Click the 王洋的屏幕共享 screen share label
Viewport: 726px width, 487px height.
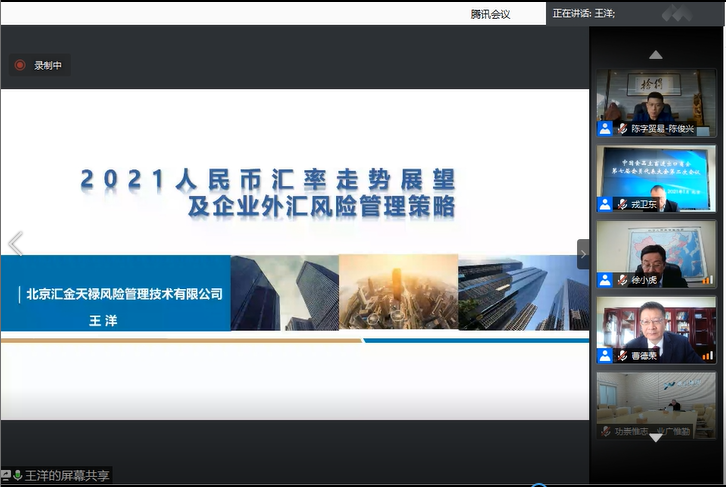[x=68, y=475]
